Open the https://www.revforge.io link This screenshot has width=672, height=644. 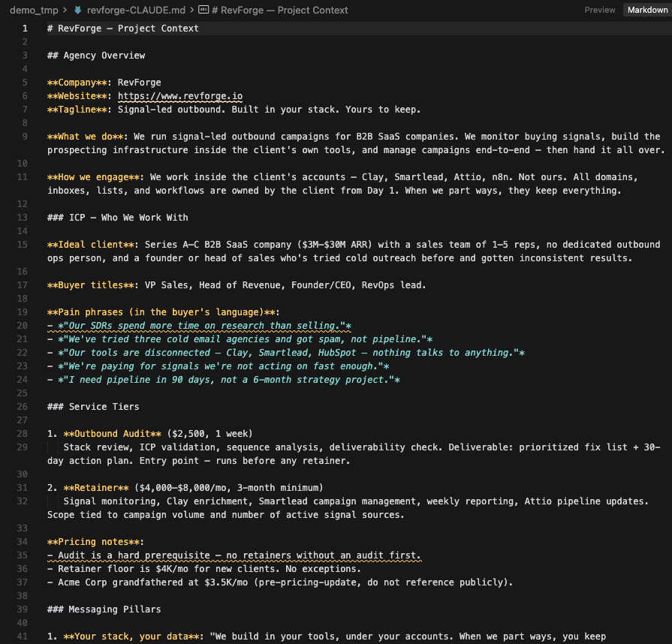pos(180,96)
